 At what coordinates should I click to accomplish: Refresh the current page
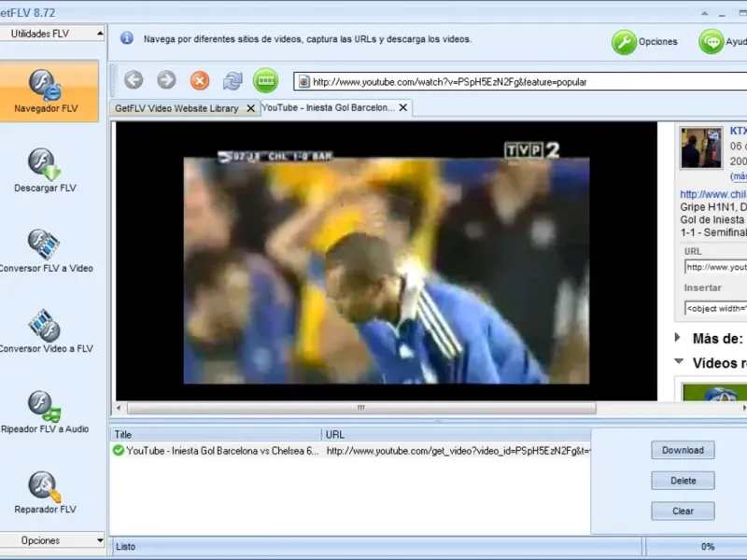pos(233,80)
